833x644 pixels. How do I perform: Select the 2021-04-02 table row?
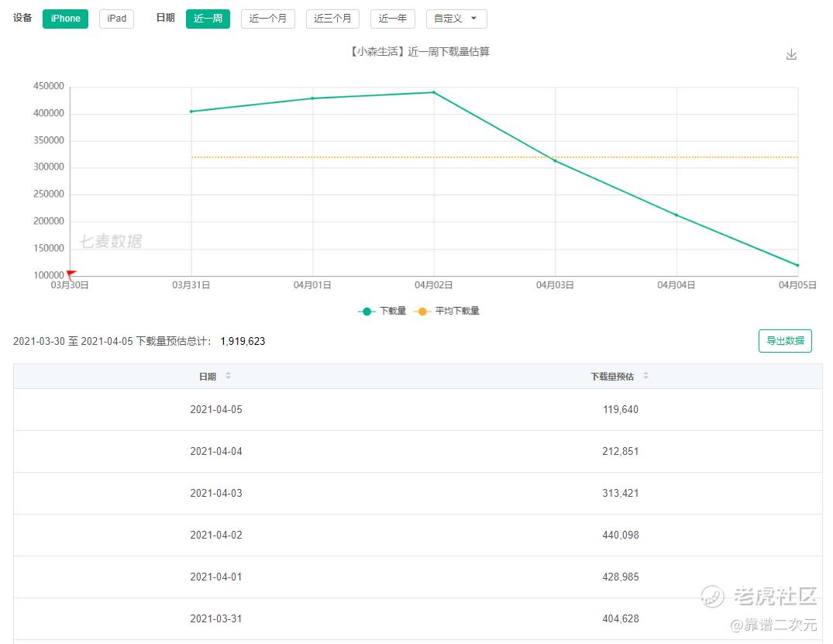418,535
